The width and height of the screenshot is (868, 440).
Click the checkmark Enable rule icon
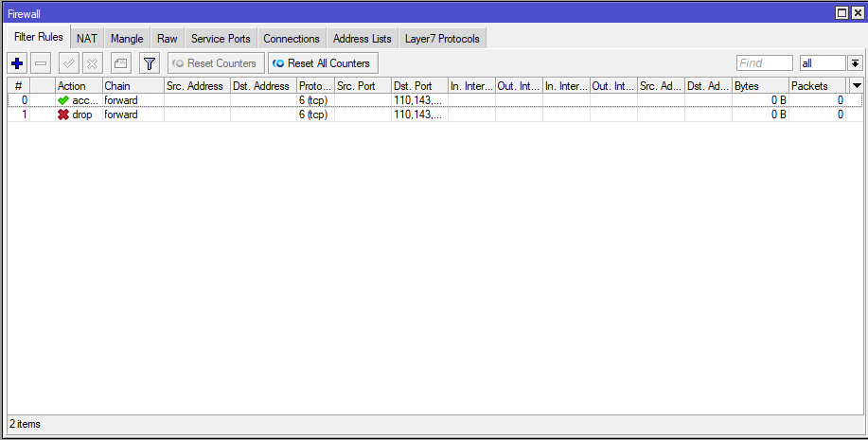(x=68, y=63)
